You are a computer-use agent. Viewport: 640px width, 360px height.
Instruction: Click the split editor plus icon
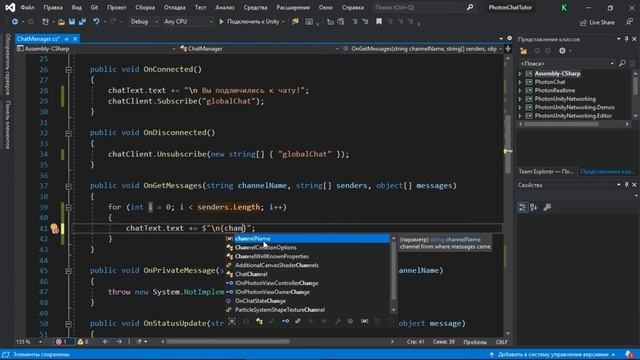point(508,49)
